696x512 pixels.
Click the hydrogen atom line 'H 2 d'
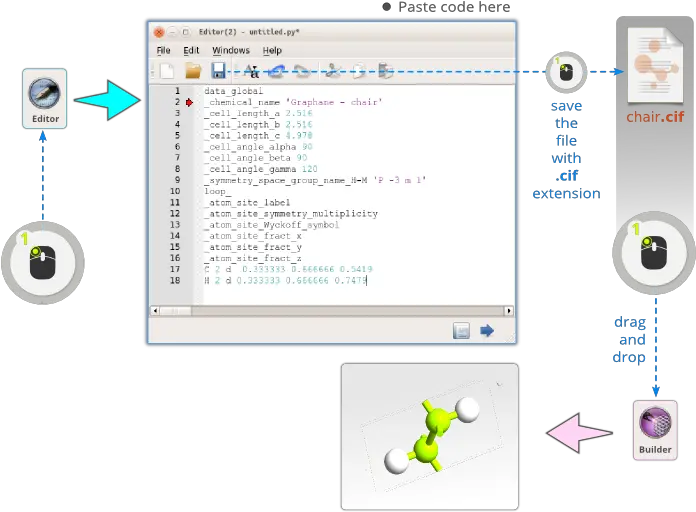[286, 280]
